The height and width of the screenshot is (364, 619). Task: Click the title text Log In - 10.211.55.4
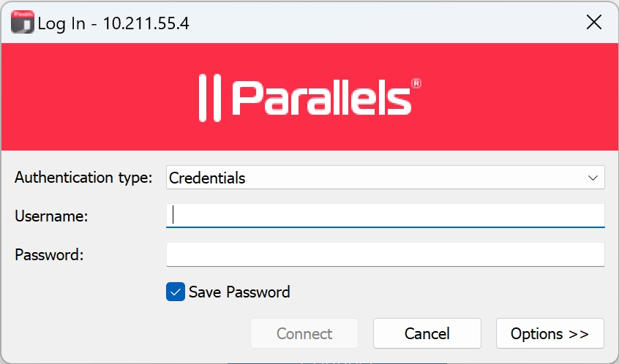click(x=113, y=23)
